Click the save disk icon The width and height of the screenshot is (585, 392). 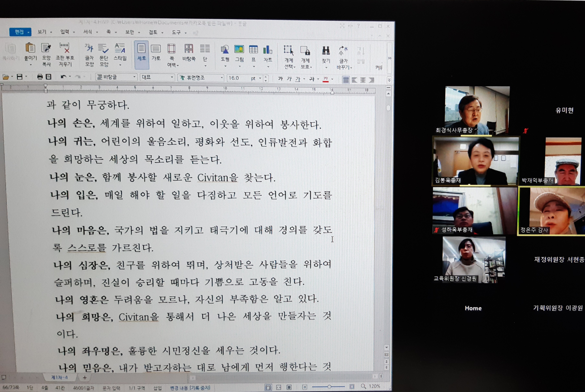[x=20, y=77]
